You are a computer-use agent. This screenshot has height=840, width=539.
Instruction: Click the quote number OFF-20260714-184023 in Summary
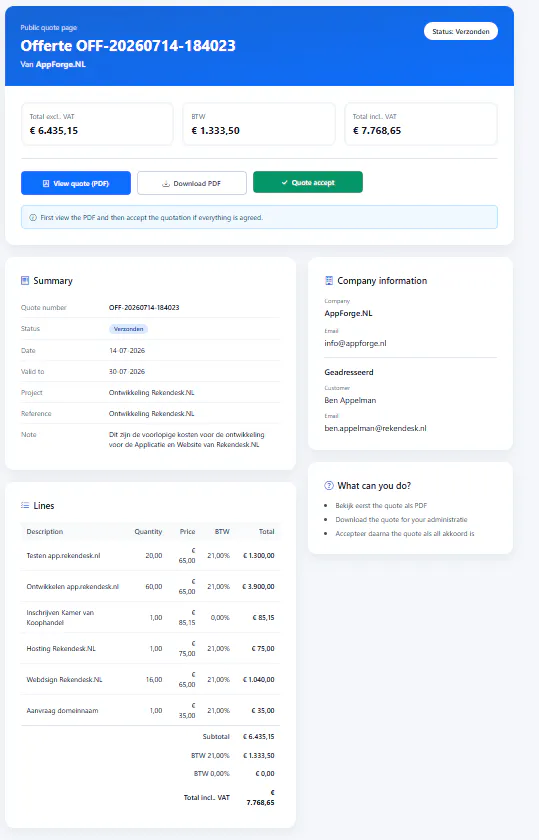[144, 308]
